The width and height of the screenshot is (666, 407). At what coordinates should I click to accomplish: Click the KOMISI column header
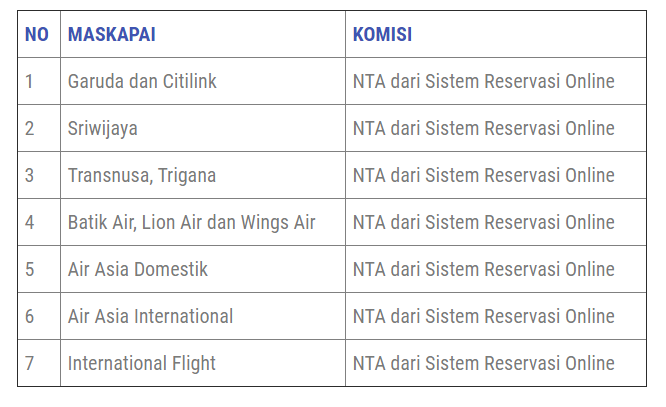[x=382, y=35]
